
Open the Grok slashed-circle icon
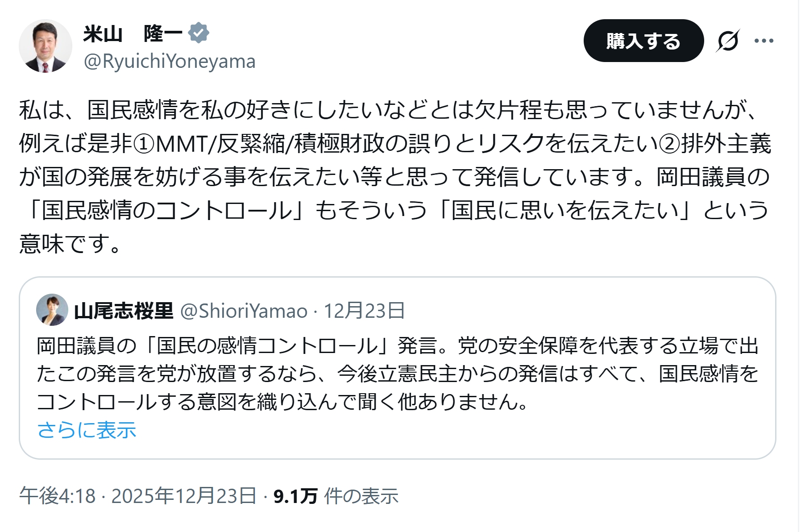click(x=728, y=41)
